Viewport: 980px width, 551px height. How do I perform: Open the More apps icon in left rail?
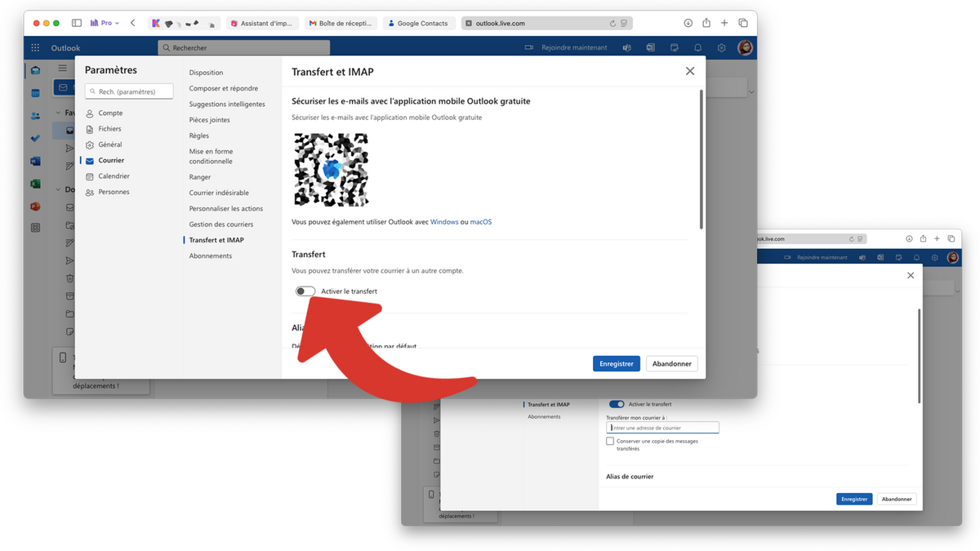[x=35, y=229]
